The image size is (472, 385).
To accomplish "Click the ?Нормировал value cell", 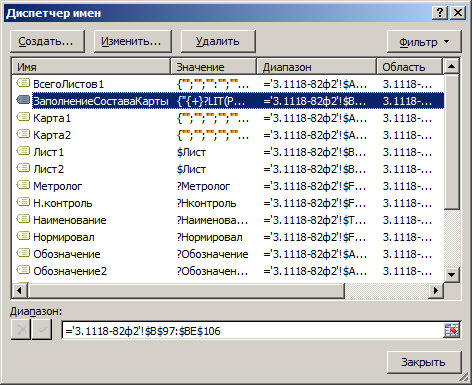I will coord(209,237).
